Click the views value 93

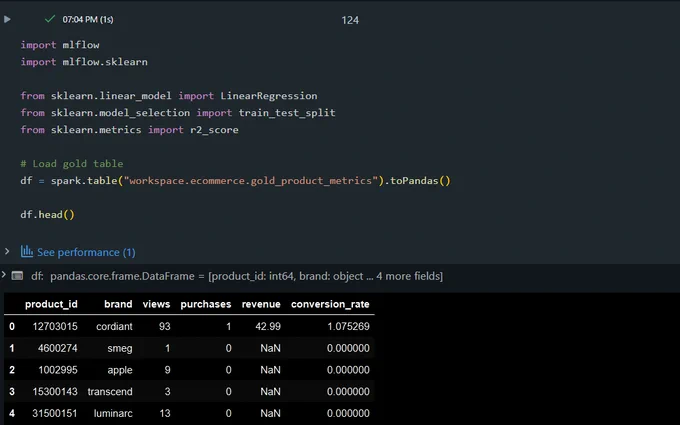pyautogui.click(x=164, y=326)
